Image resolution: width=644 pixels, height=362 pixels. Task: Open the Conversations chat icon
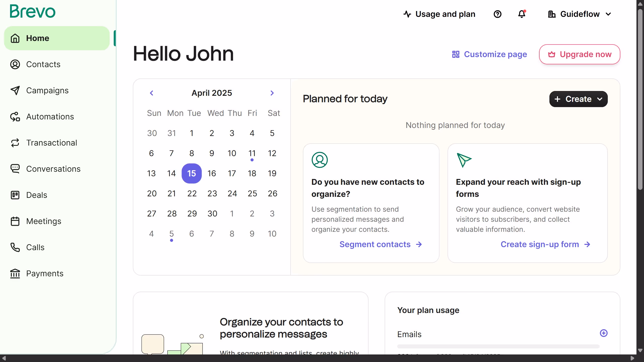15,169
